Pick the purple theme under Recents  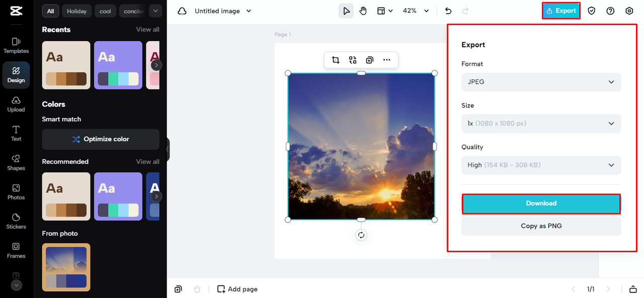[x=118, y=65]
